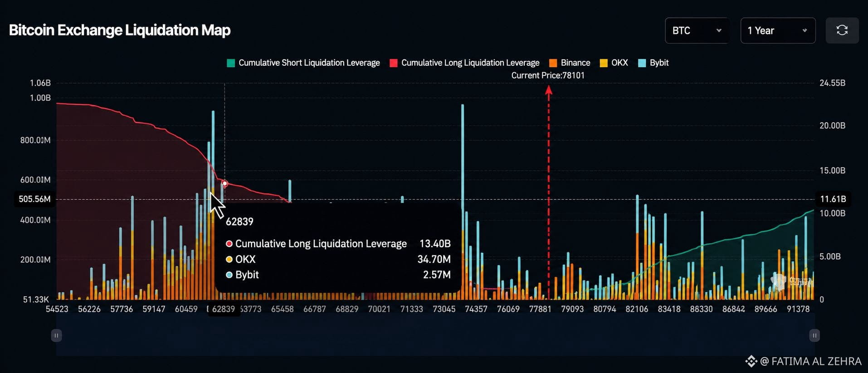The height and width of the screenshot is (373, 868).
Task: Grab the right zoom range slider handle
Action: coord(814,335)
